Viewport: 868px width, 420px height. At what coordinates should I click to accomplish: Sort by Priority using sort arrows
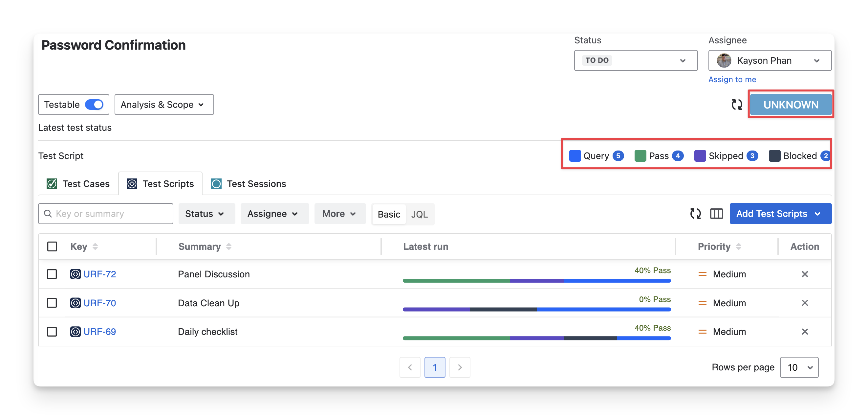pos(739,246)
